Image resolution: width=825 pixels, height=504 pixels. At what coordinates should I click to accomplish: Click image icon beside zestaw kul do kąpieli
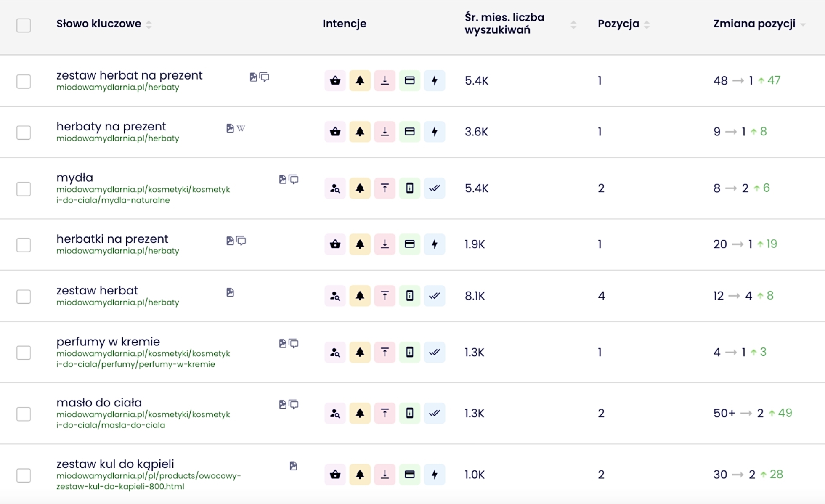(293, 466)
